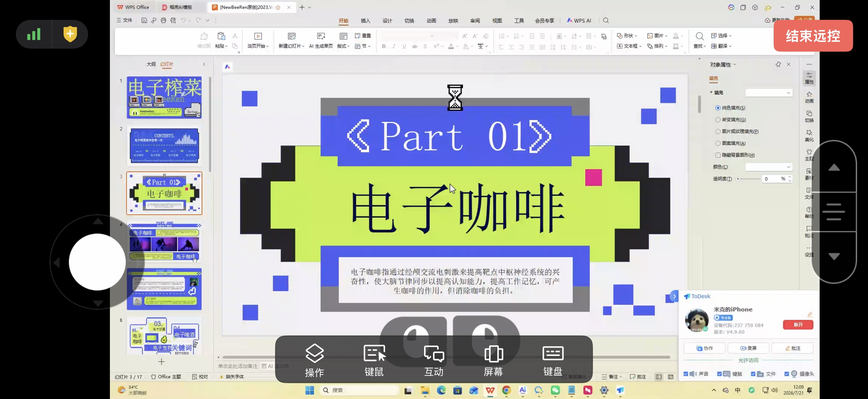The width and height of the screenshot is (868, 399).
Task: Pin the 对象属性 panel
Action: [x=778, y=64]
